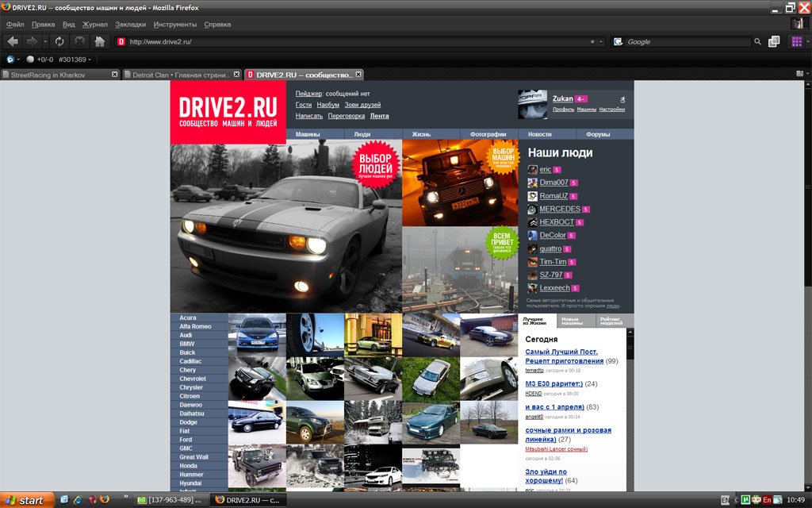Close the DRIVE2.RU tab

pos(358,75)
